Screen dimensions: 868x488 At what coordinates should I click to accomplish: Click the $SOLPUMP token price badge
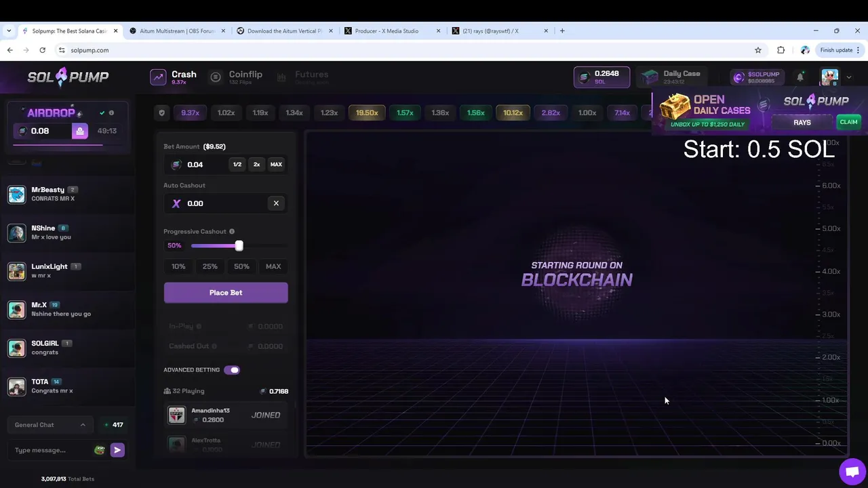[x=758, y=77]
